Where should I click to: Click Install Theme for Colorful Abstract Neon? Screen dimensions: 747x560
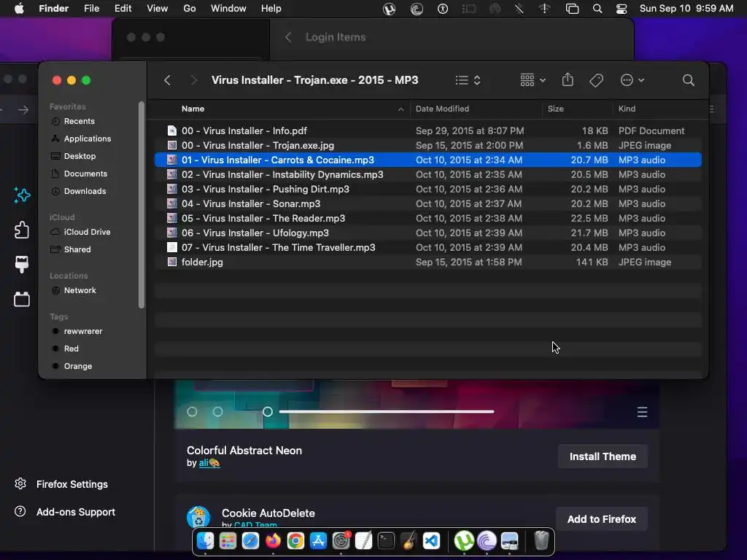(603, 456)
